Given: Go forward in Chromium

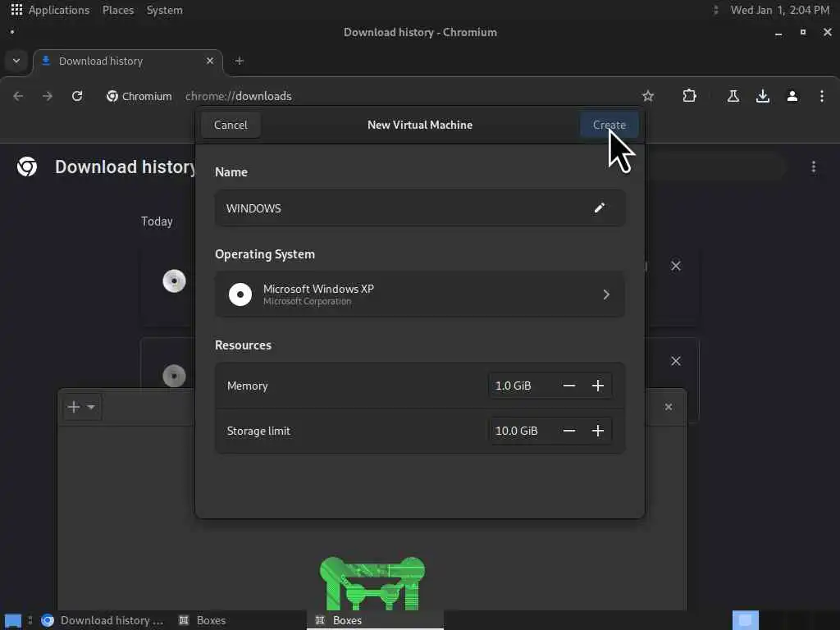Looking at the screenshot, I should (47, 96).
